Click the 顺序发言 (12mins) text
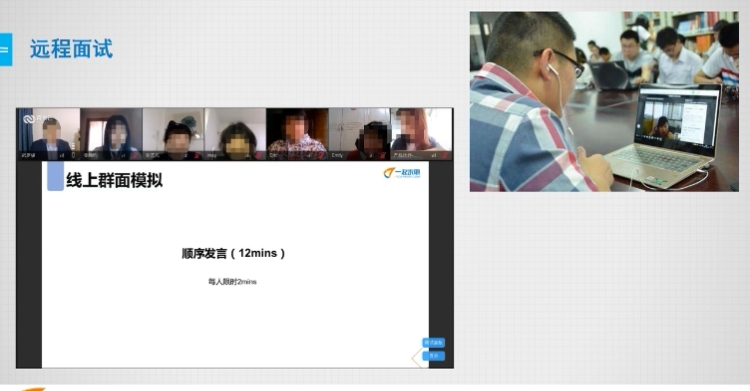The image size is (750, 391). tap(233, 253)
